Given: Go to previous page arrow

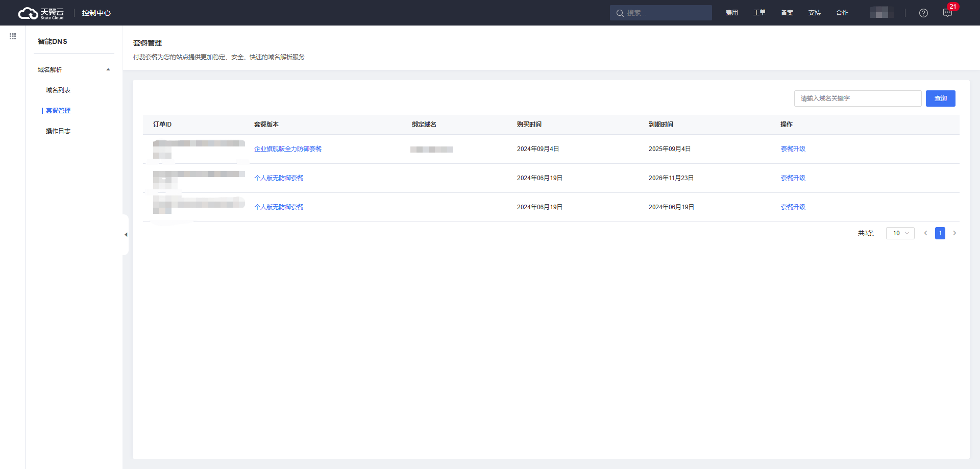Looking at the screenshot, I should tap(925, 233).
